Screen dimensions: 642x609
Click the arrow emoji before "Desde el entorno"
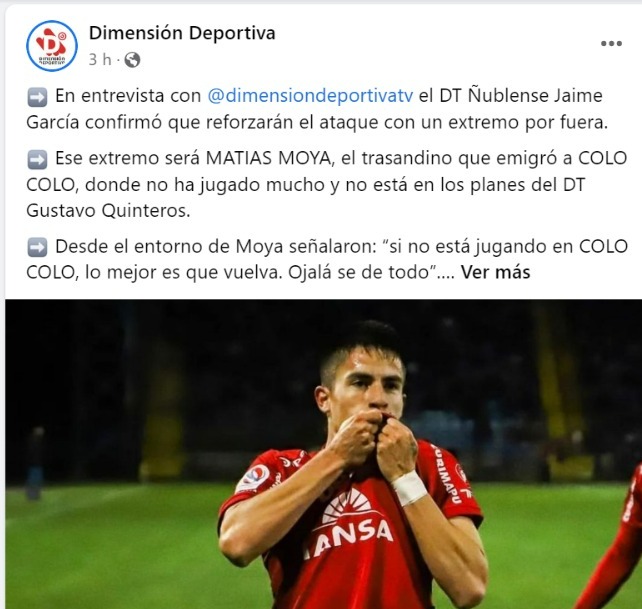pyautogui.click(x=37, y=247)
